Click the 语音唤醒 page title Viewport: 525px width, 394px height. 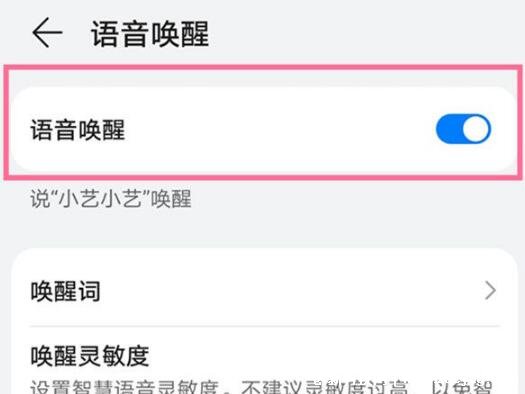(150, 33)
